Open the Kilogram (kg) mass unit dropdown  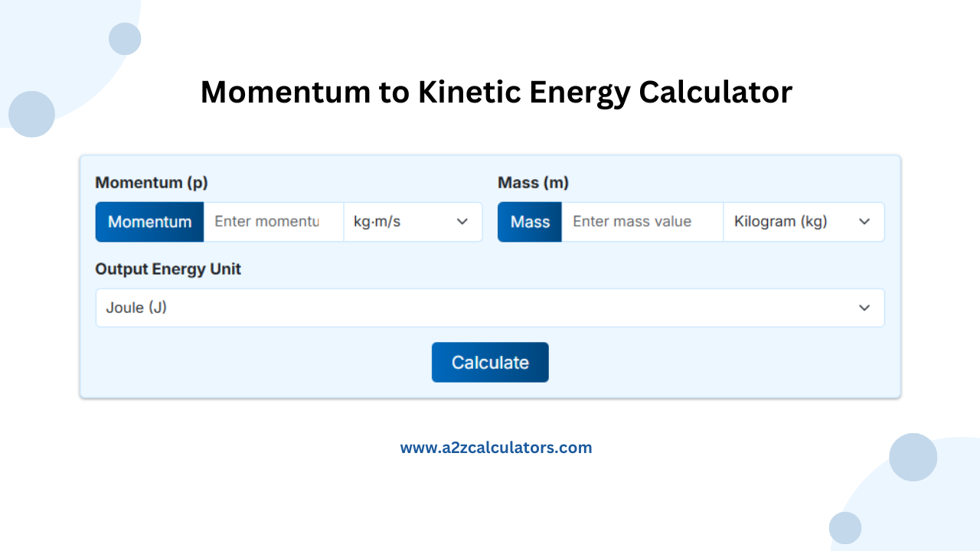pyautogui.click(x=804, y=222)
